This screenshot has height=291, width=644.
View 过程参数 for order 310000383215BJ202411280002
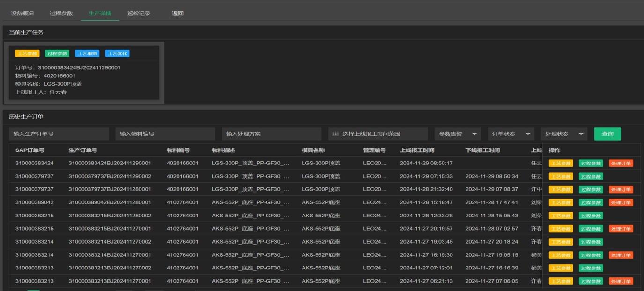[x=591, y=216]
